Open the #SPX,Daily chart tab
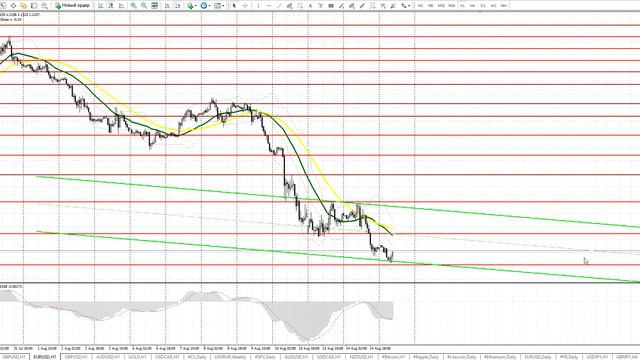The width and height of the screenshot is (640, 360). pyautogui.click(x=265, y=357)
